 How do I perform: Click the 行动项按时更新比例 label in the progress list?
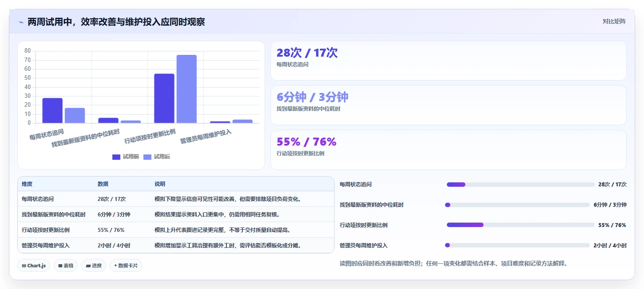tap(363, 225)
